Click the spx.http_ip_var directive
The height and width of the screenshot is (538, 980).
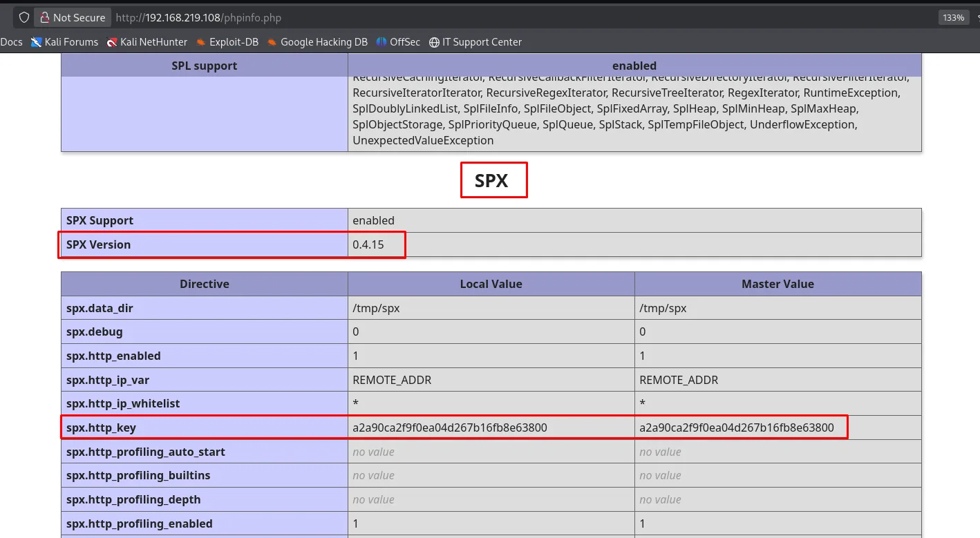pyautogui.click(x=108, y=380)
